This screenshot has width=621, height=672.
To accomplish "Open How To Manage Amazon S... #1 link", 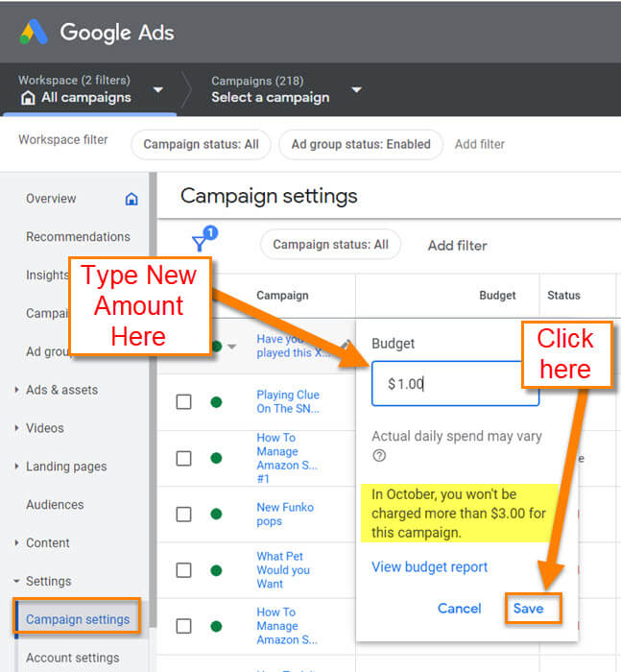I will (287, 458).
